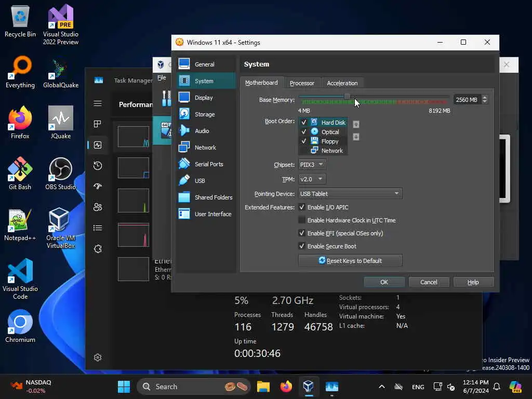
Task: Open Git Bash desktop shortcut
Action: (20, 174)
